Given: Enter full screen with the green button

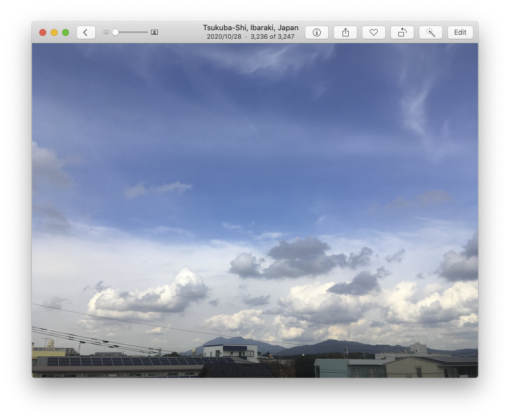Looking at the screenshot, I should pos(66,32).
